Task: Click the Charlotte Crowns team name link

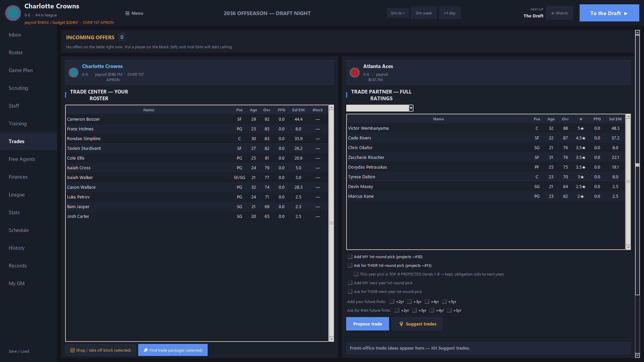Action: coord(102,66)
